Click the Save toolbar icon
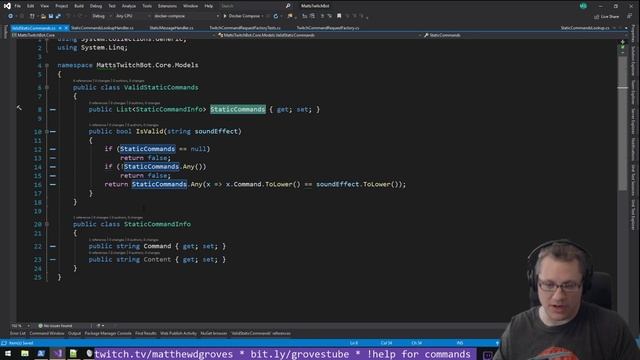The width and height of the screenshot is (640, 360). click(51, 16)
